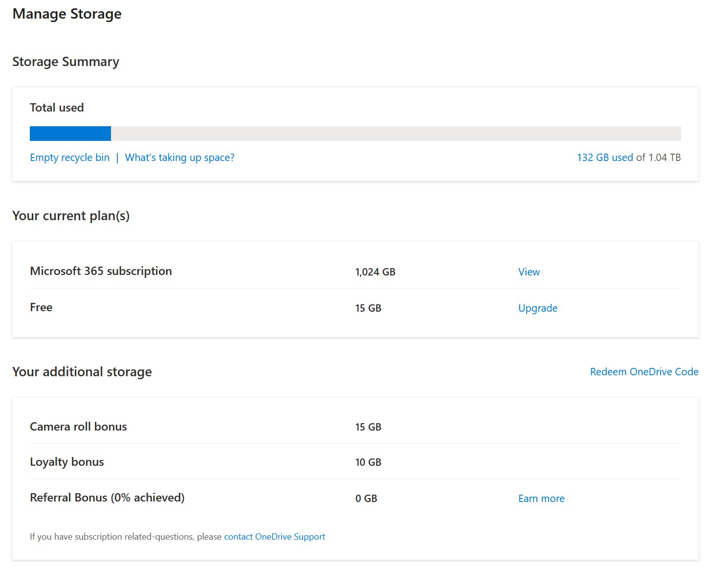Click the Free plan's 15 GB value
This screenshot has height=570, width=728.
click(x=368, y=308)
